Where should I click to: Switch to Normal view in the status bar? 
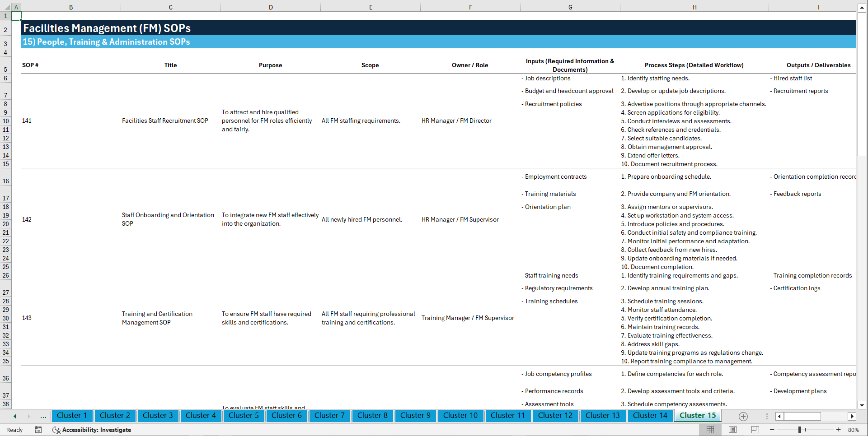coord(710,430)
